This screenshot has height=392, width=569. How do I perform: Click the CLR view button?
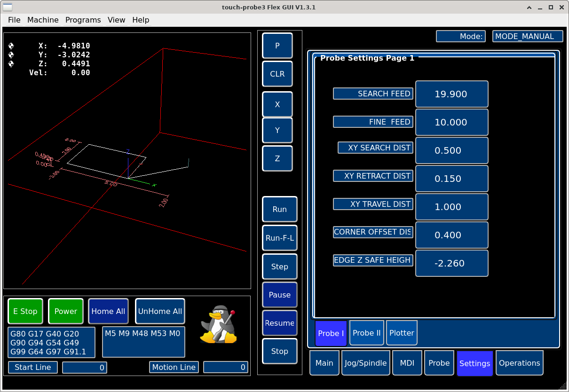pos(277,74)
